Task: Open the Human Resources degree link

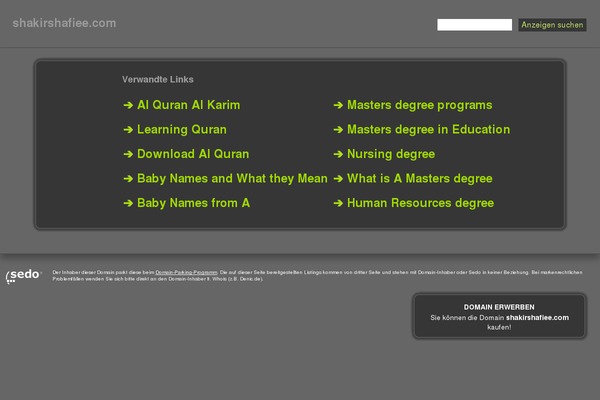Action: coord(420,203)
